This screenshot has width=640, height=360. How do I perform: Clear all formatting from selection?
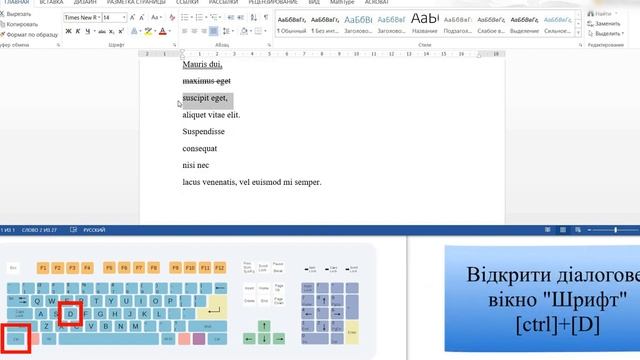[172, 18]
